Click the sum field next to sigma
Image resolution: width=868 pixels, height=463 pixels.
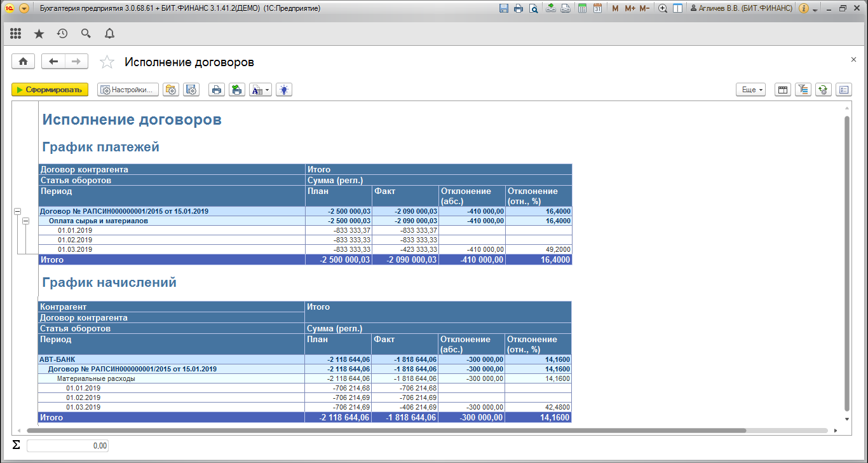coord(68,446)
